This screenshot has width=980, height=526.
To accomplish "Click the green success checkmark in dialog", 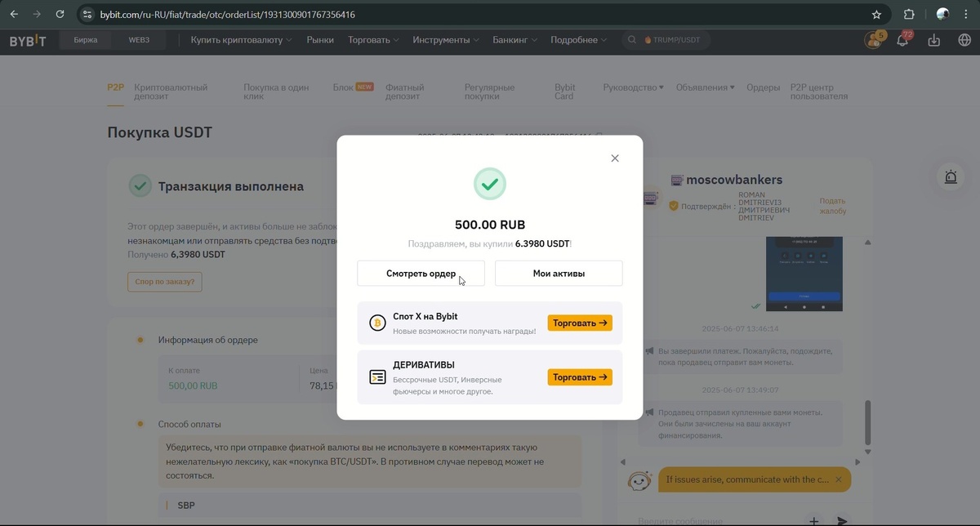I will coord(490,184).
